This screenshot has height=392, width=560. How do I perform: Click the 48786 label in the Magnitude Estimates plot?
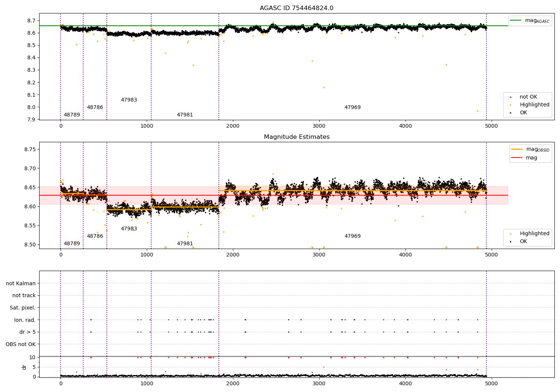click(x=95, y=236)
